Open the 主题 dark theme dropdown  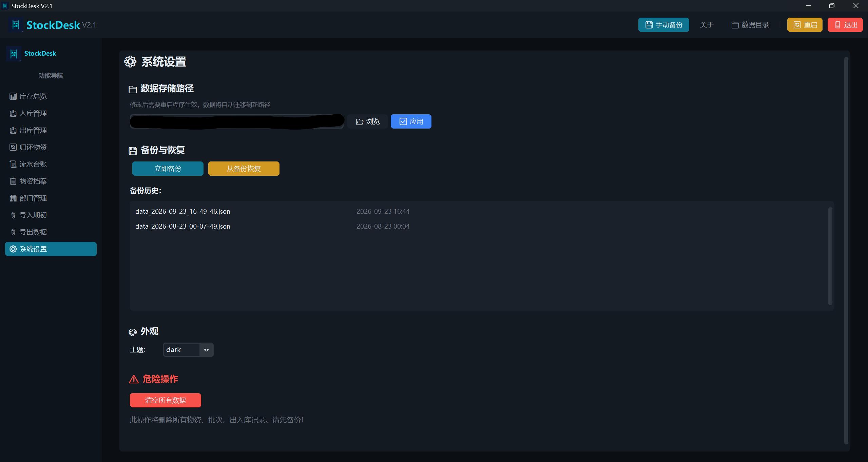pyautogui.click(x=188, y=350)
